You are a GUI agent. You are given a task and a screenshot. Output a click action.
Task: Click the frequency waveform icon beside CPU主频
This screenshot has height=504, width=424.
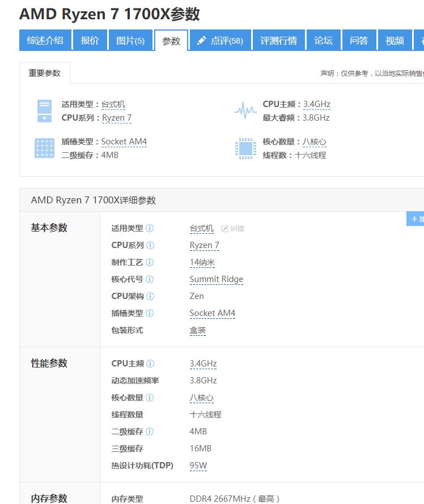click(245, 110)
